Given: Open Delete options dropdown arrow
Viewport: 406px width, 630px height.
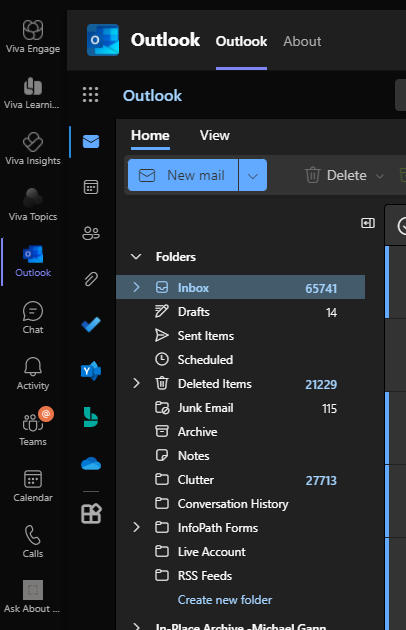Looking at the screenshot, I should 380,176.
